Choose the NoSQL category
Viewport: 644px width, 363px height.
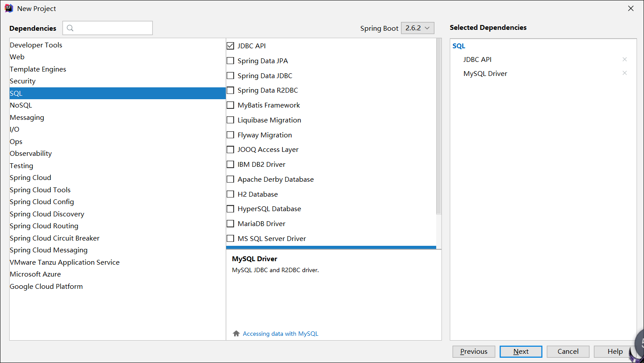(21, 105)
